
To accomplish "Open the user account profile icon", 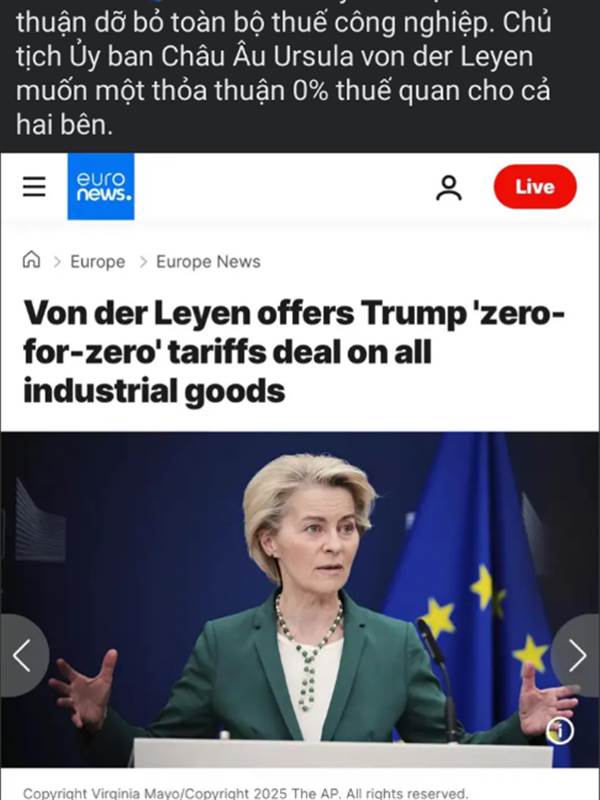I will 449,188.
